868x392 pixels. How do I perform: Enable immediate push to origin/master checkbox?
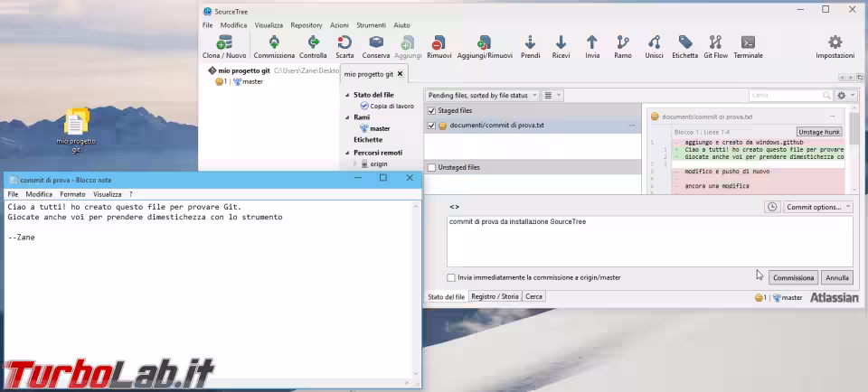[x=451, y=278]
